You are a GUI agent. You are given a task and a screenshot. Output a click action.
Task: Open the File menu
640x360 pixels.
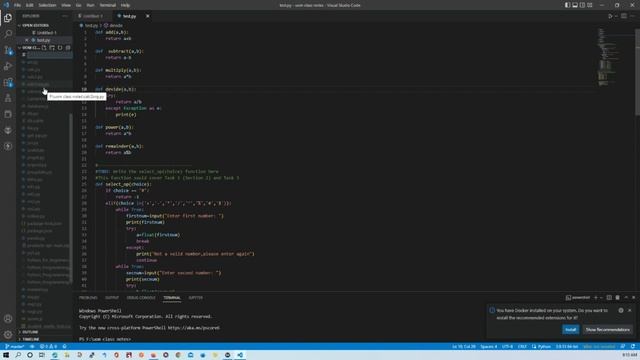click(17, 5)
